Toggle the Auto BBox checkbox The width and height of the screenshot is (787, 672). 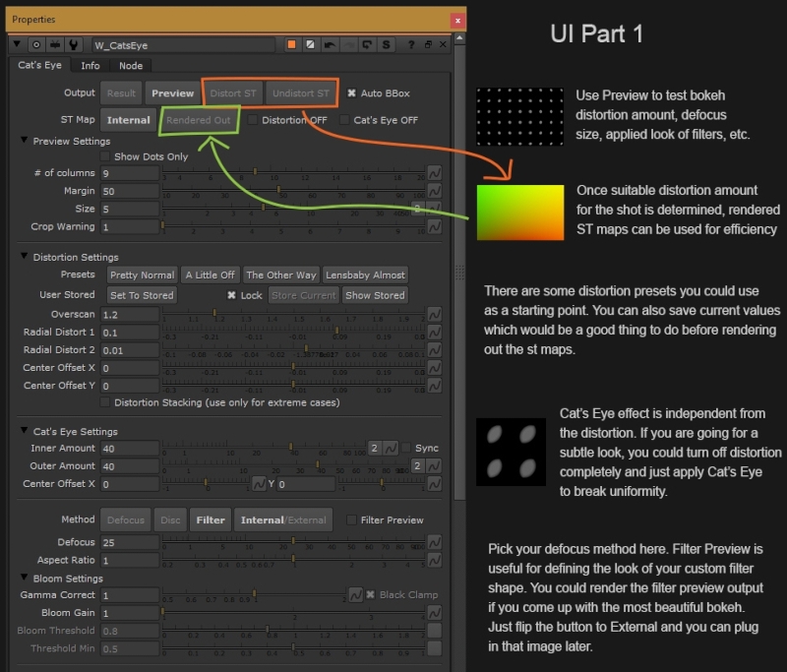(x=352, y=93)
